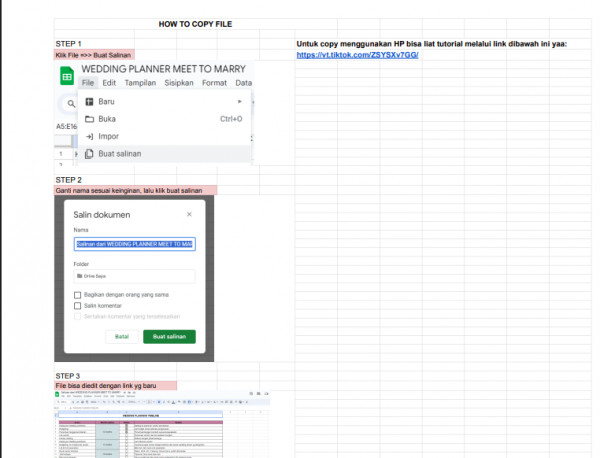Click the Batal button
This screenshot has height=458, width=600.
122,337
